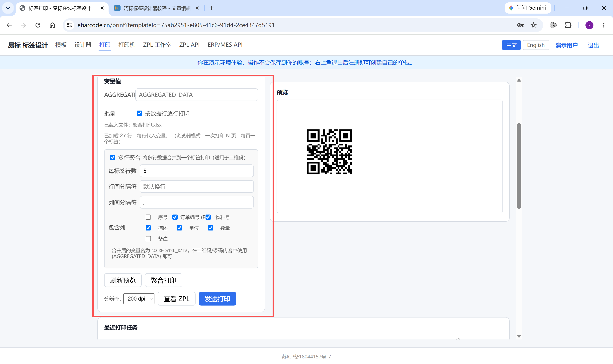Open saved passwords key icon
Screen dimensions: 613x364
(x=521, y=25)
